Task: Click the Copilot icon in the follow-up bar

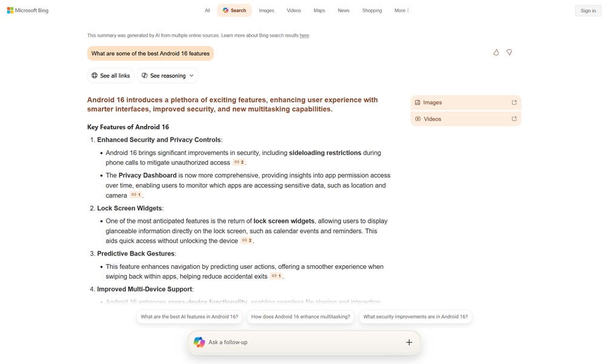Action: (x=199, y=342)
